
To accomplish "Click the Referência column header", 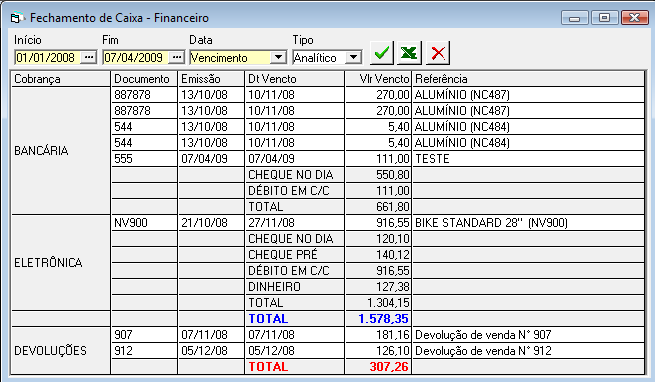I will pyautogui.click(x=528, y=79).
